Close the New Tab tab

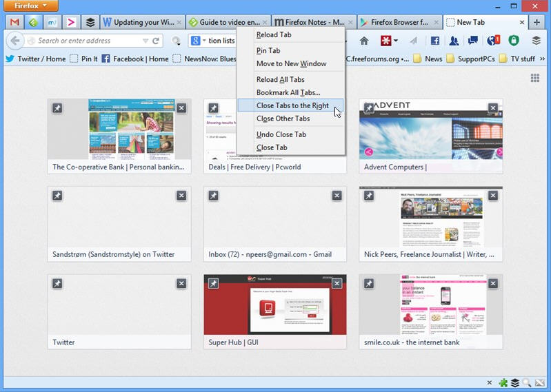522,23
